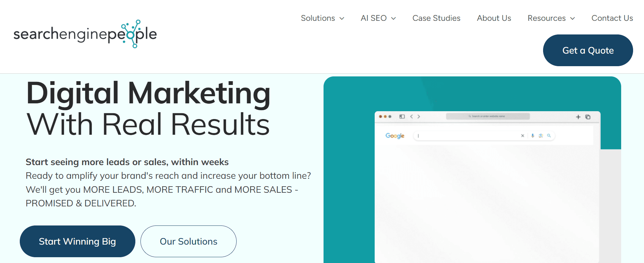Click the tab overview icon
The width and height of the screenshot is (644, 263).
tap(588, 117)
